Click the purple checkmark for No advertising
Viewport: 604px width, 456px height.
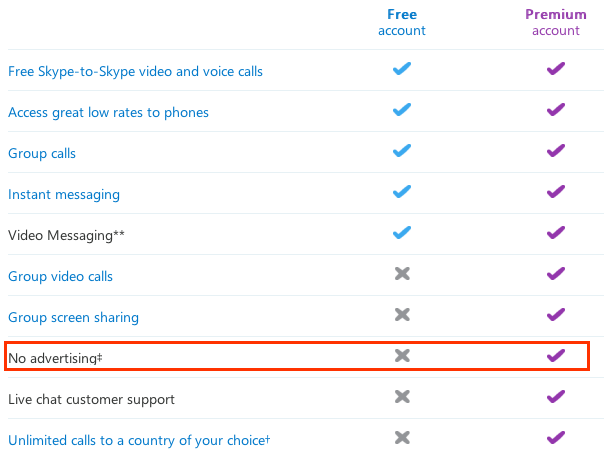click(556, 355)
